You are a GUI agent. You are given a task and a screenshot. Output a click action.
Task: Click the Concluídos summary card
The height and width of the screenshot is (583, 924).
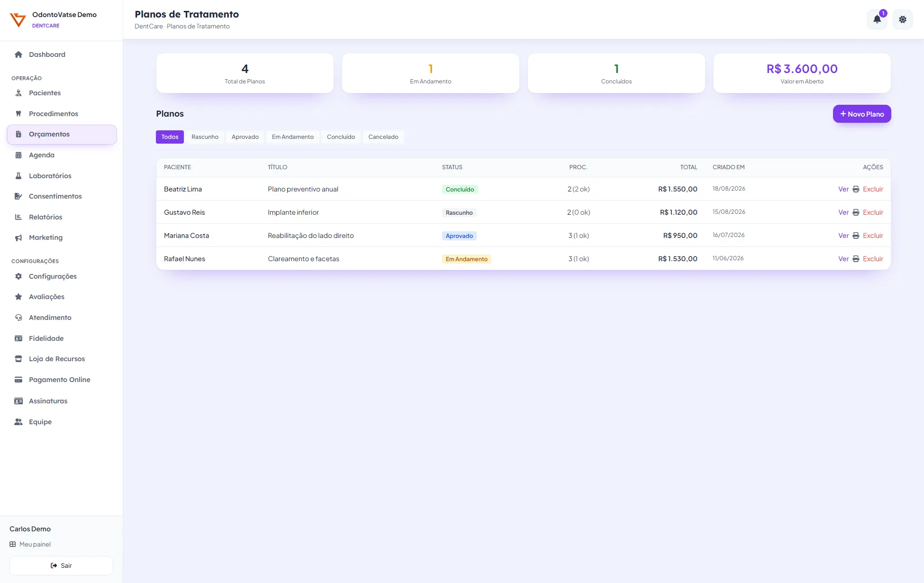point(616,73)
